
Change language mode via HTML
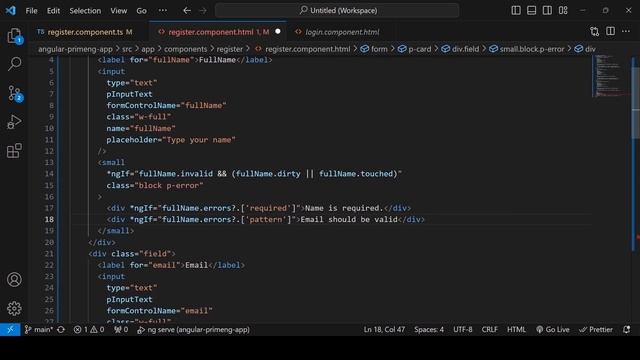point(516,329)
